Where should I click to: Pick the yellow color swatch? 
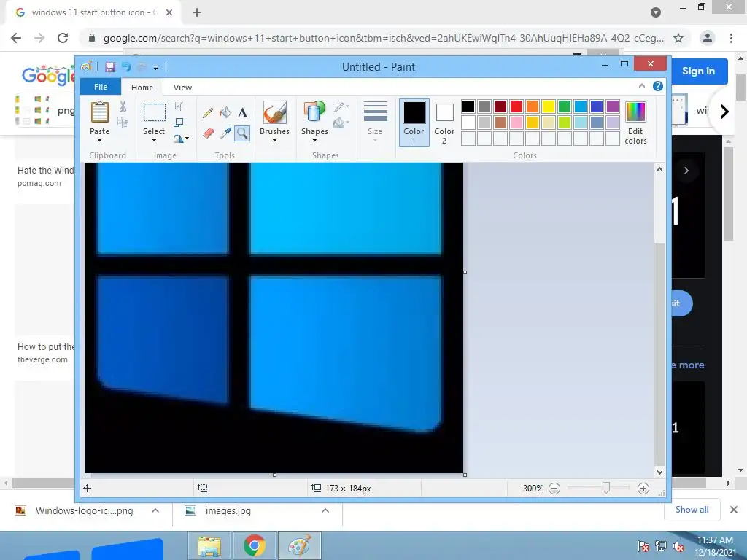(549, 106)
